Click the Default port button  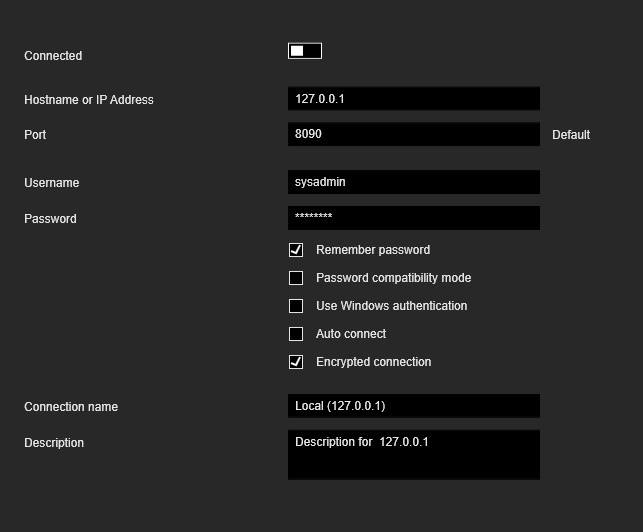click(x=571, y=135)
